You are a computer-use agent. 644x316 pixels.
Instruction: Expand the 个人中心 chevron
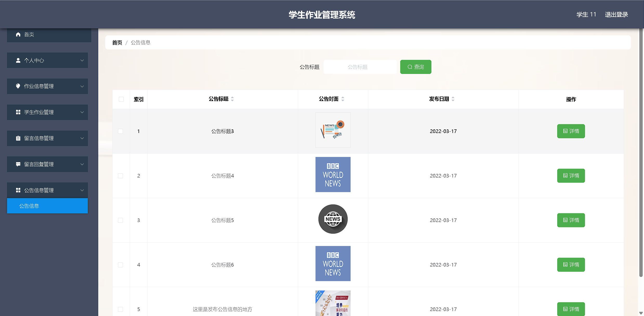pos(82,60)
